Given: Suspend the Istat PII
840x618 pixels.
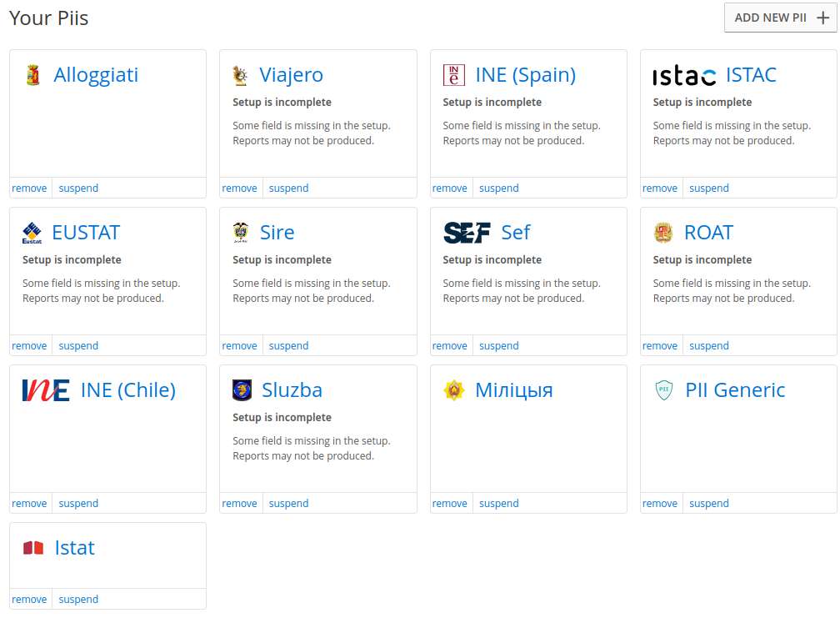Looking at the screenshot, I should (x=78, y=600).
